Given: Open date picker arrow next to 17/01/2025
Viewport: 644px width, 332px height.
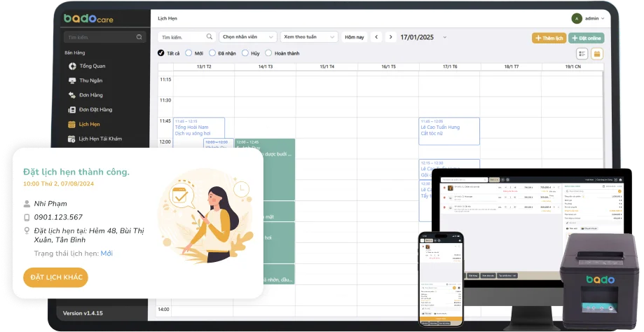Looking at the screenshot, I should (x=445, y=37).
